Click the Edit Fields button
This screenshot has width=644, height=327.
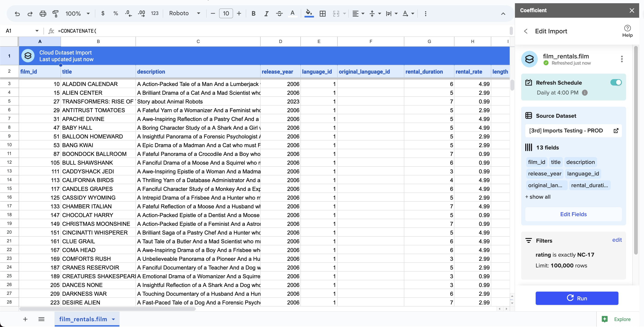click(573, 214)
